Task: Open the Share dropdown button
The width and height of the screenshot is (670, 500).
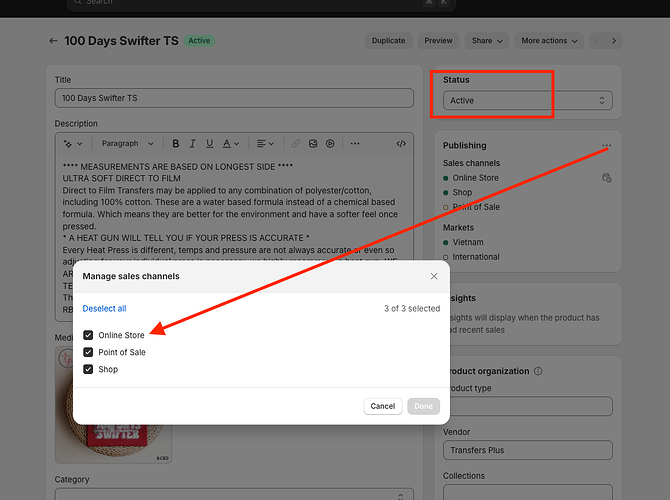Action: (x=487, y=41)
